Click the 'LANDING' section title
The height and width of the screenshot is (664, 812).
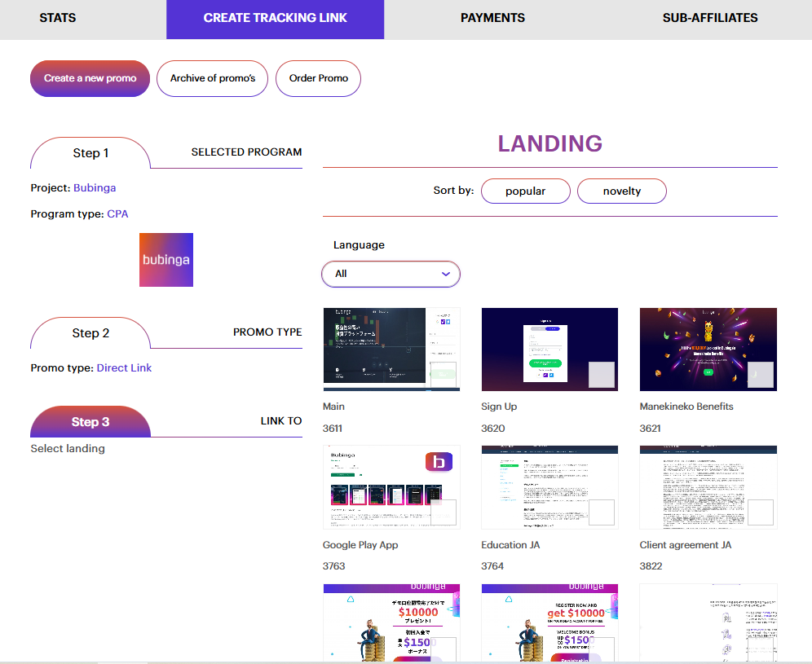(x=550, y=144)
